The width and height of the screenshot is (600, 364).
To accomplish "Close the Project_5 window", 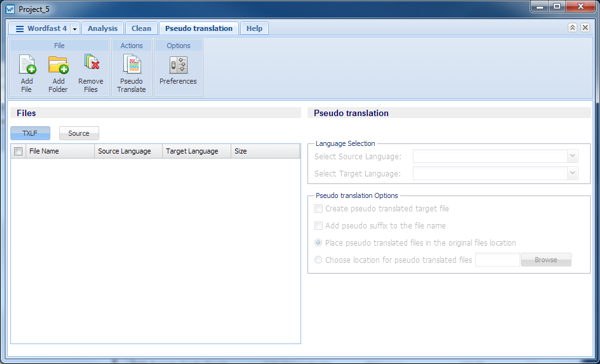I will click(x=580, y=7).
